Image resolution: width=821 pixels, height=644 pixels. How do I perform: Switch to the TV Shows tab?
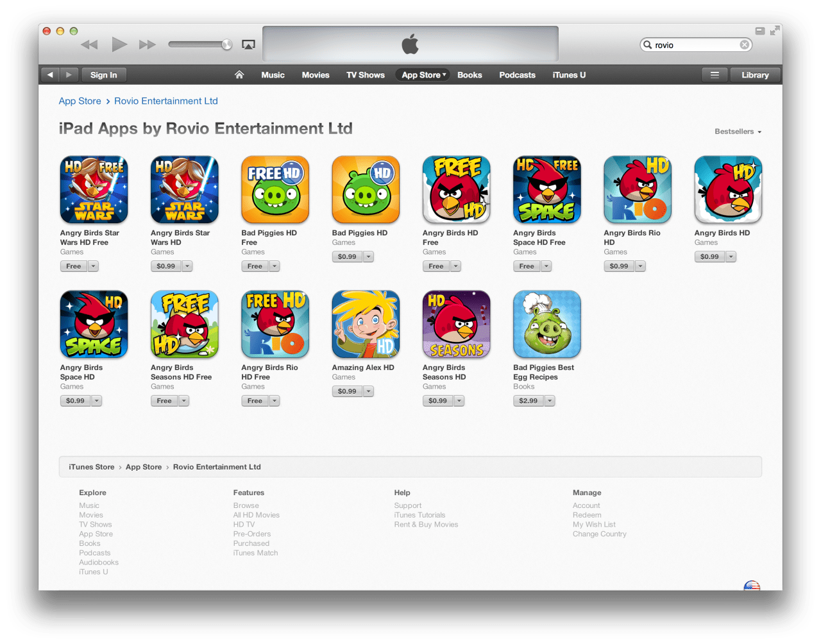point(366,75)
